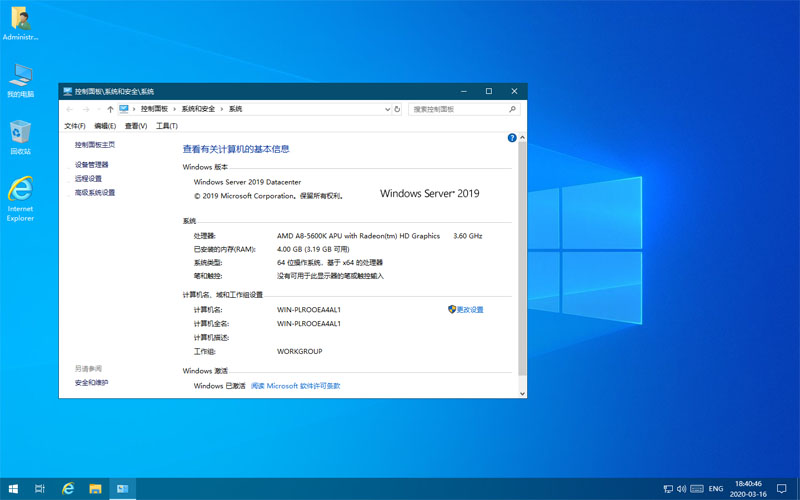Click the volume speaker tray icon

coord(681,489)
